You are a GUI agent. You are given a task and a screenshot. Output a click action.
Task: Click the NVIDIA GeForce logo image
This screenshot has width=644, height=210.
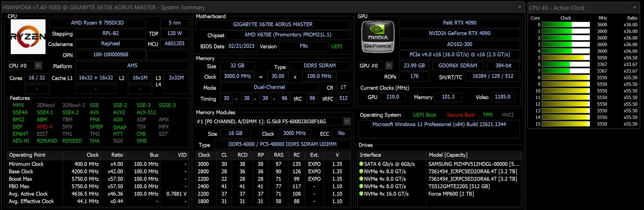tap(378, 37)
